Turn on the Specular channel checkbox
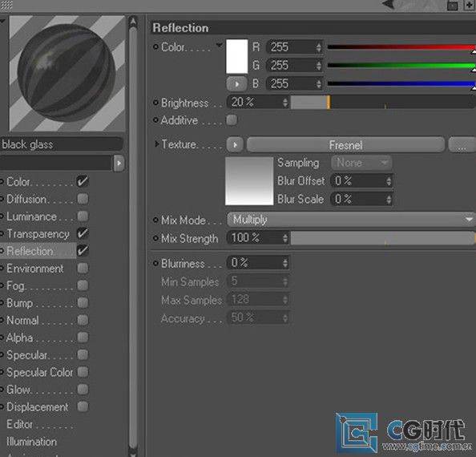The image size is (476, 457). point(83,354)
